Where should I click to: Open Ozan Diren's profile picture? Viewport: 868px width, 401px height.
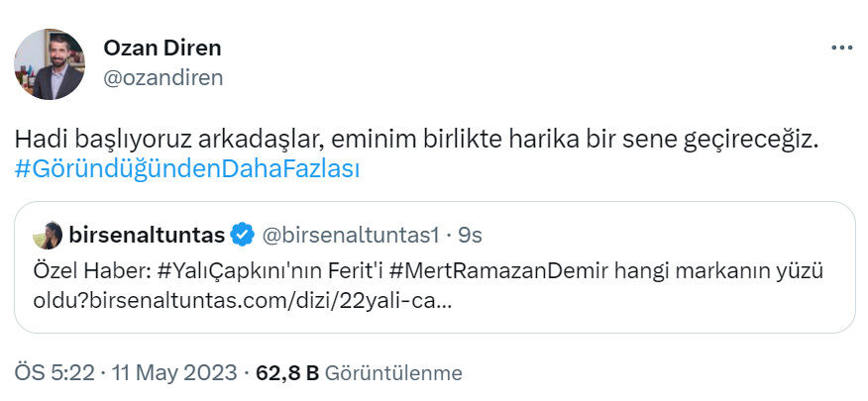coord(50,64)
